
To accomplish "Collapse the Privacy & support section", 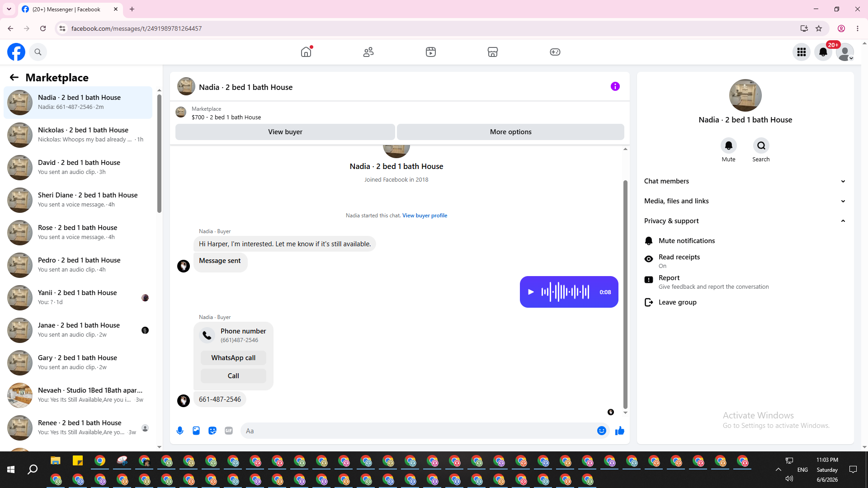I will pyautogui.click(x=745, y=221).
